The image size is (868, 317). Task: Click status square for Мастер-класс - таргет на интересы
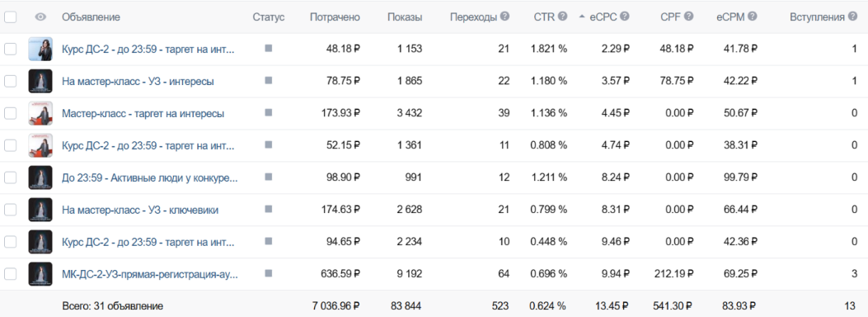269,112
